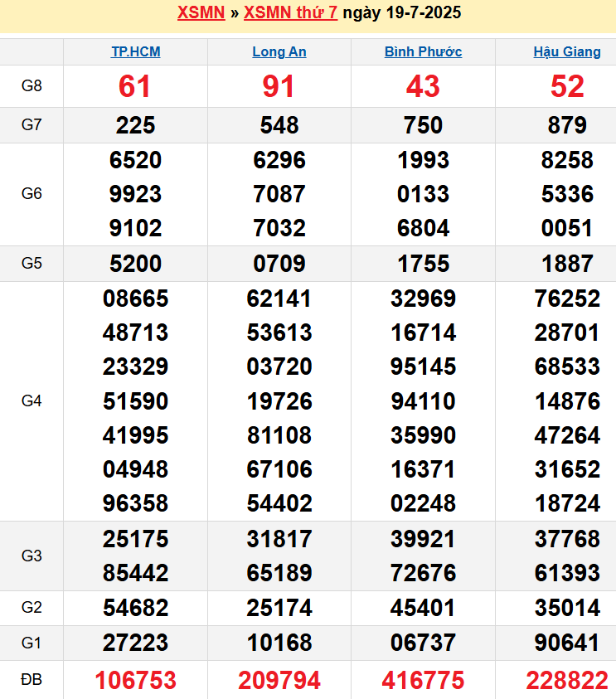Select G4 number 62141

click(x=279, y=299)
